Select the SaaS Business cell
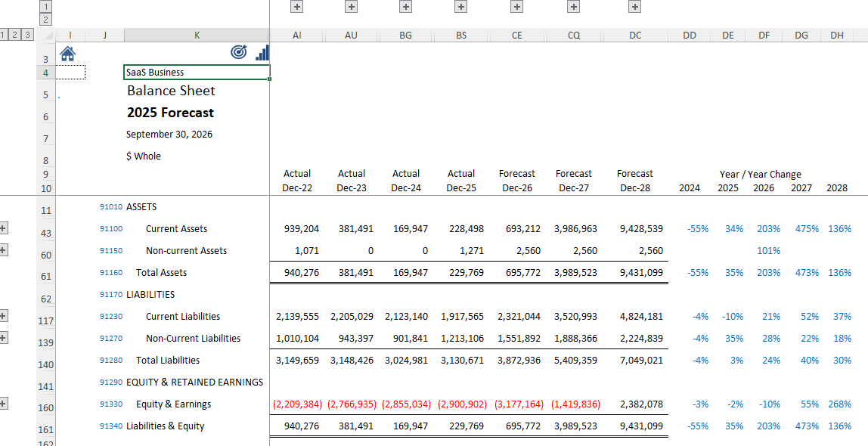The width and height of the screenshot is (868, 446). [x=197, y=72]
